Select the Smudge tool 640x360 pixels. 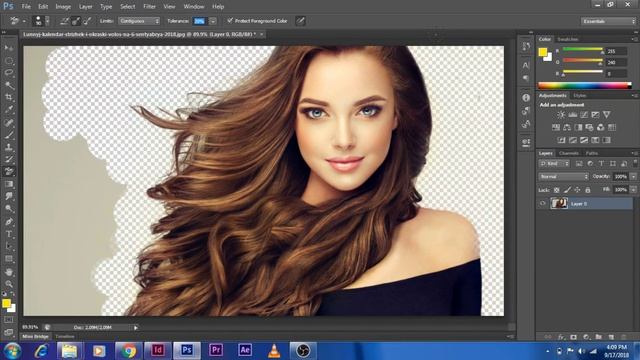(x=9, y=196)
